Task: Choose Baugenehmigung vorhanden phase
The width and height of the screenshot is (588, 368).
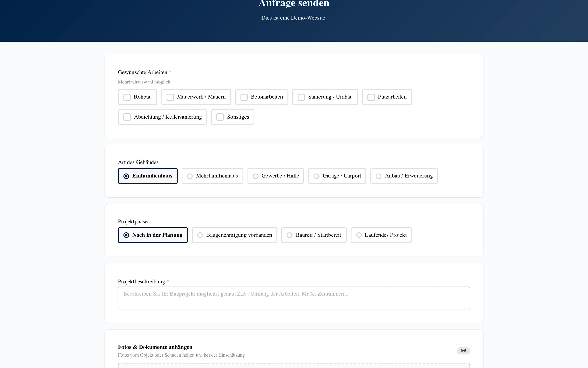Action: pos(200,235)
